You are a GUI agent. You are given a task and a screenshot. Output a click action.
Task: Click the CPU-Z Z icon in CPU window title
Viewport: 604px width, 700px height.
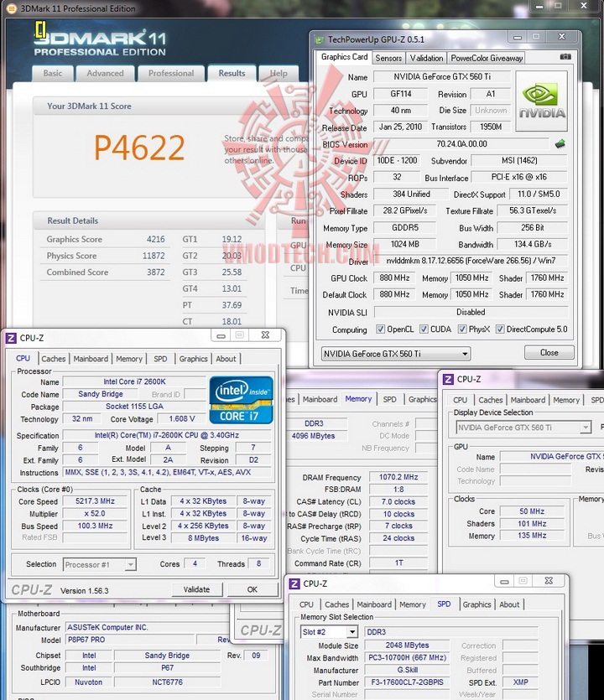tap(11, 338)
